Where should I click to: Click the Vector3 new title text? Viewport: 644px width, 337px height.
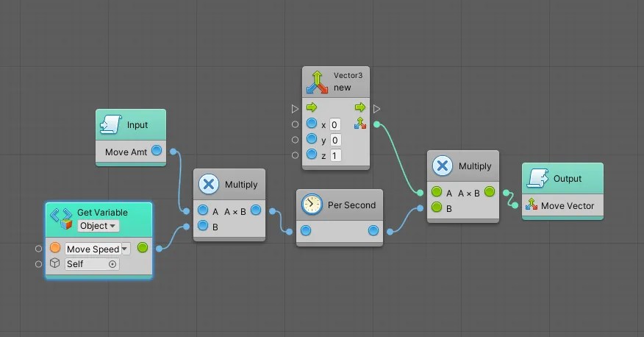pyautogui.click(x=342, y=88)
